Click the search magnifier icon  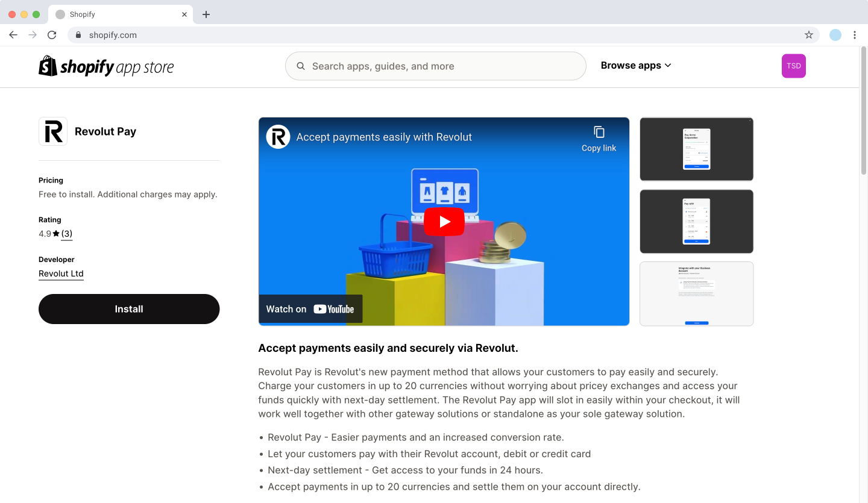click(301, 66)
